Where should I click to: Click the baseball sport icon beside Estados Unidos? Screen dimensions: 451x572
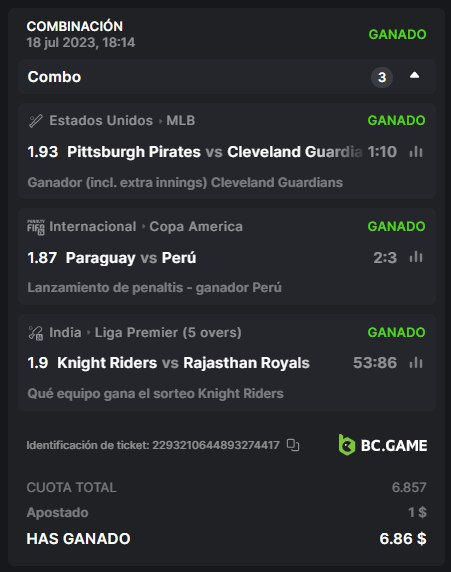(x=35, y=121)
